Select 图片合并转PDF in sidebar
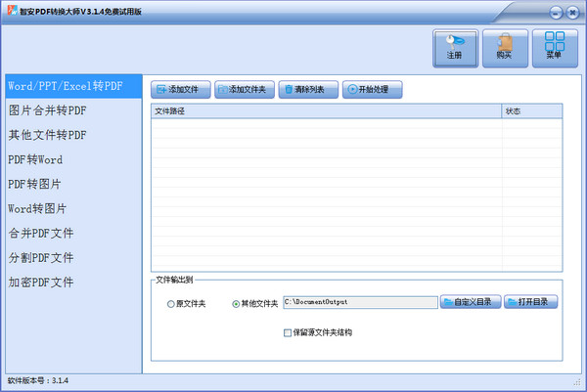 73,110
